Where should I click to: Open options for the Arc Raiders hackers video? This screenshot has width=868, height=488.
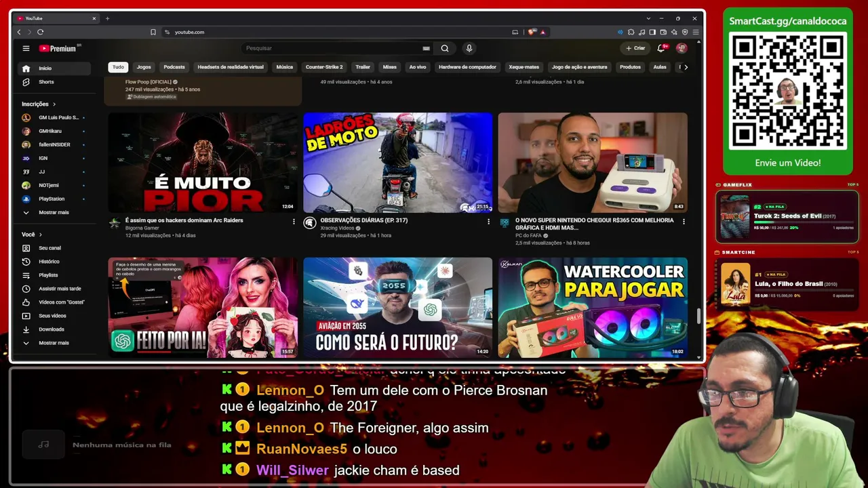294,222
